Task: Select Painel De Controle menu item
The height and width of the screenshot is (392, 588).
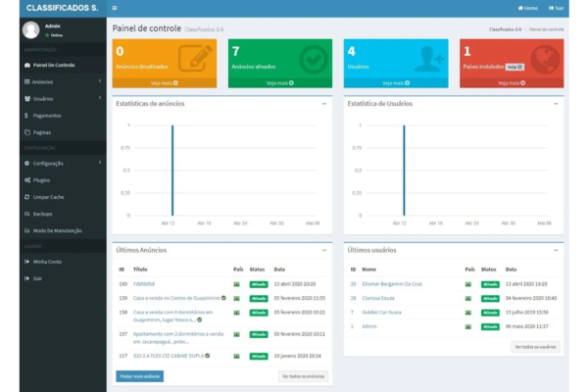Action: click(x=54, y=66)
